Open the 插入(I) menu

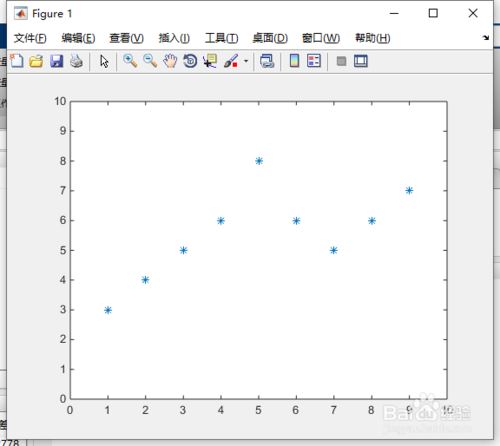point(174,38)
